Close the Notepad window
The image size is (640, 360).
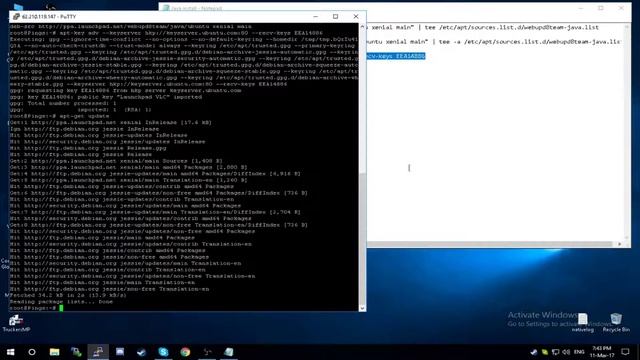621,8
